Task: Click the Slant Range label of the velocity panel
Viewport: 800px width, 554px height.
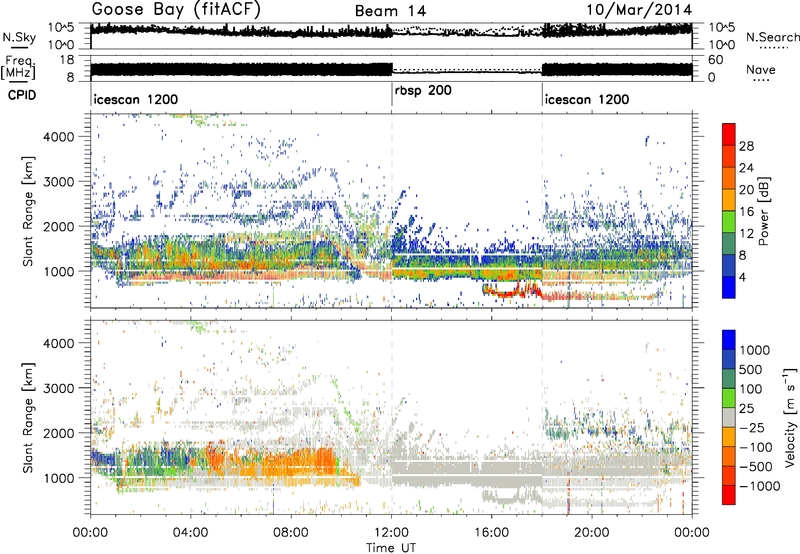Action: (x=28, y=417)
